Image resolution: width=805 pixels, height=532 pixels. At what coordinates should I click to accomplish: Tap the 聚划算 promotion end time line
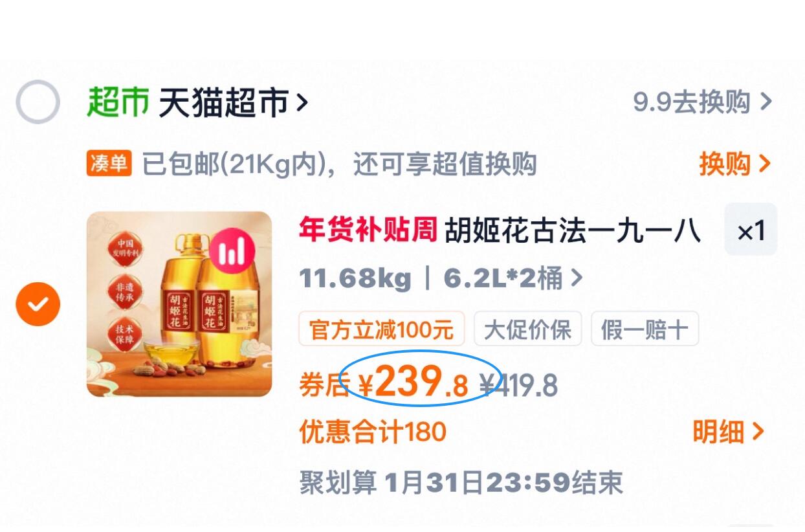461,483
